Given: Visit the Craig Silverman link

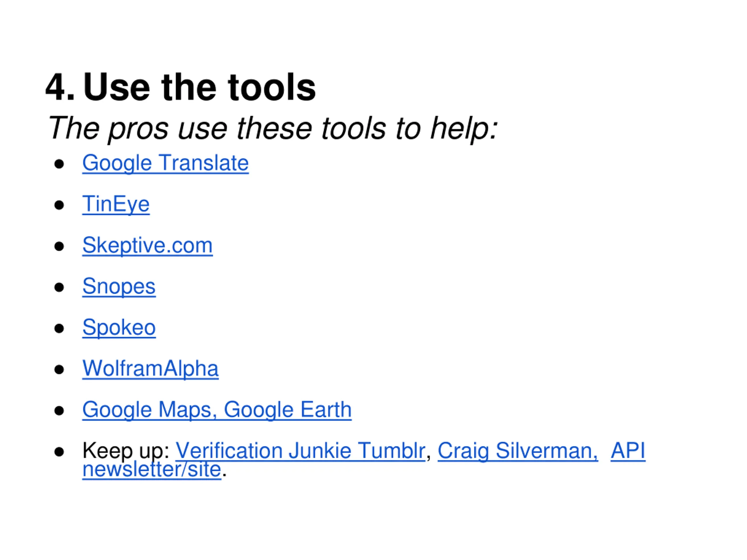Looking at the screenshot, I should click(518, 451).
